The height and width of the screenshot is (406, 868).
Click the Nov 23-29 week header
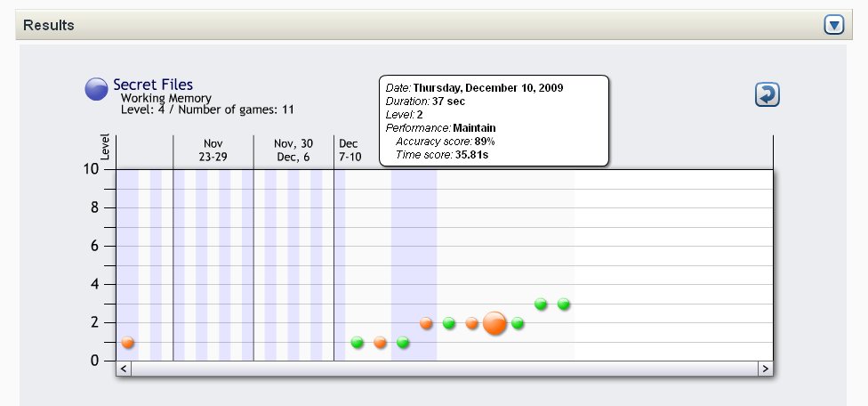[x=213, y=150]
